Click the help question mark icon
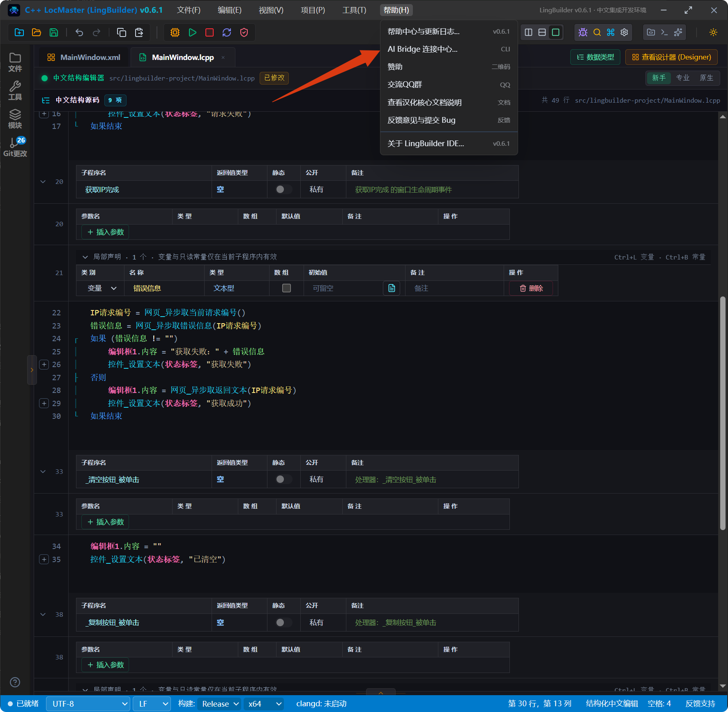728x712 pixels. 15,682
